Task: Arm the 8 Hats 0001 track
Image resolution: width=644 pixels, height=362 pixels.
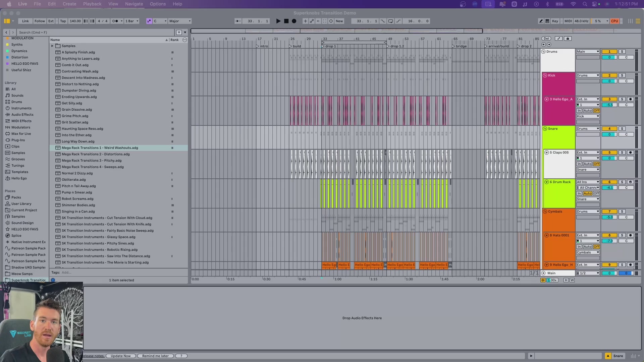Action: [x=630, y=235]
